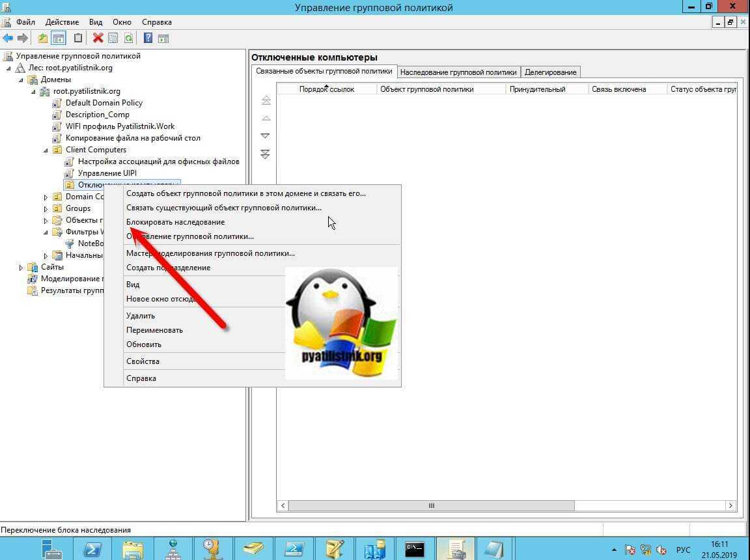Open the black command prompt taskbar icon
Viewport: 750px width, 560px height.
[x=414, y=548]
